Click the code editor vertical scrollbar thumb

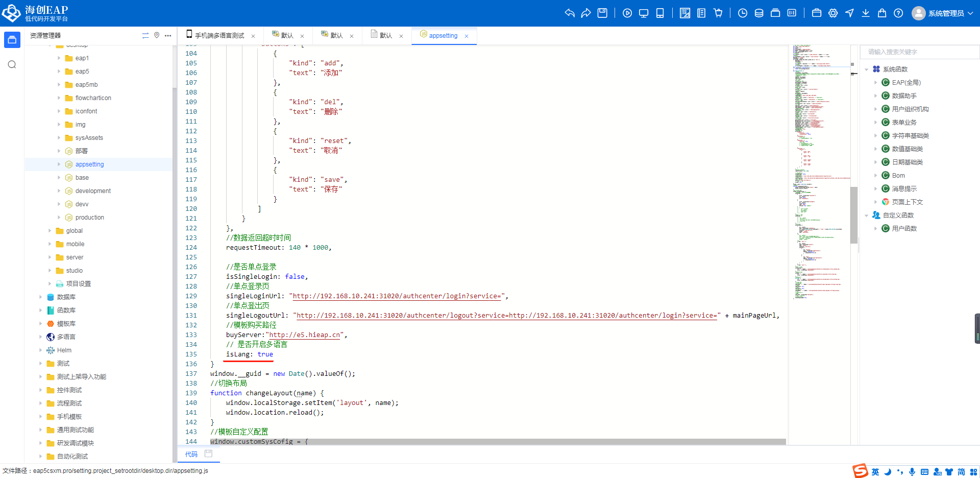[x=853, y=214]
